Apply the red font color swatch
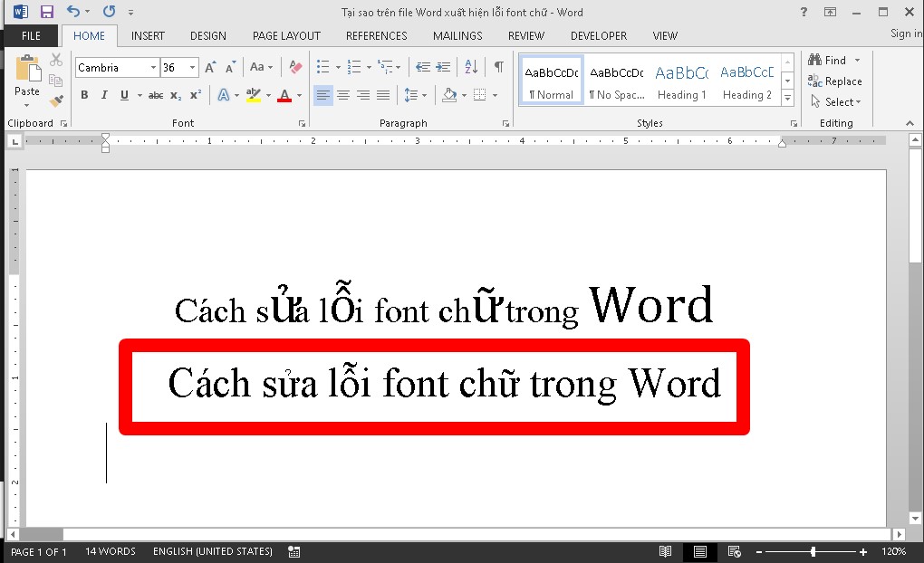Image resolution: width=924 pixels, height=563 pixels. pos(284,95)
